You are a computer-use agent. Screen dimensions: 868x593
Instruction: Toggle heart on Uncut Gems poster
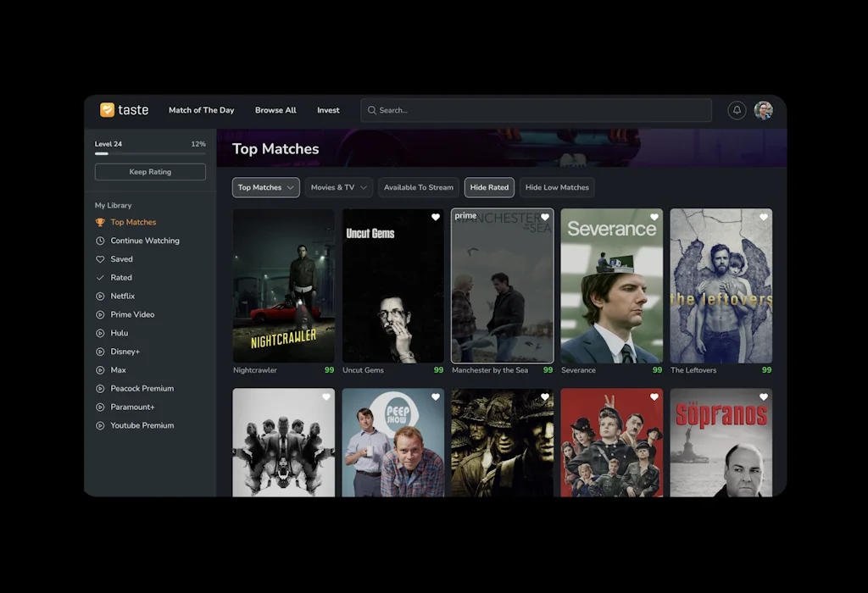coord(436,218)
